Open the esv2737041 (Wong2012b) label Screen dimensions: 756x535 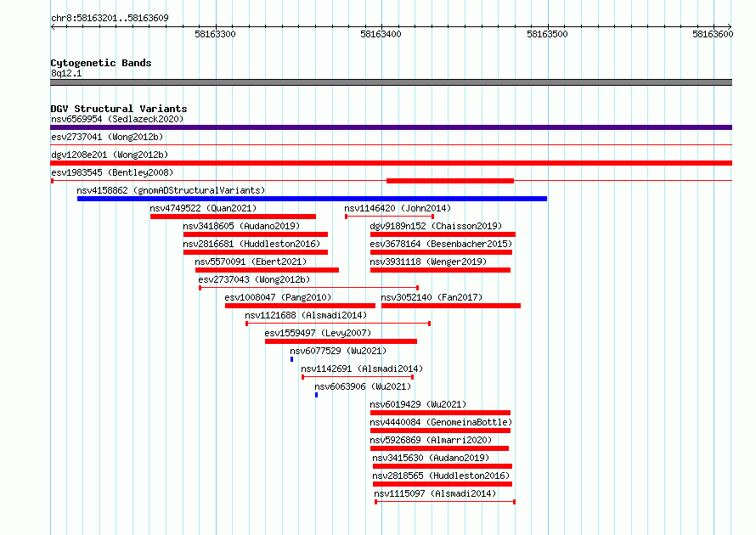[x=107, y=137]
